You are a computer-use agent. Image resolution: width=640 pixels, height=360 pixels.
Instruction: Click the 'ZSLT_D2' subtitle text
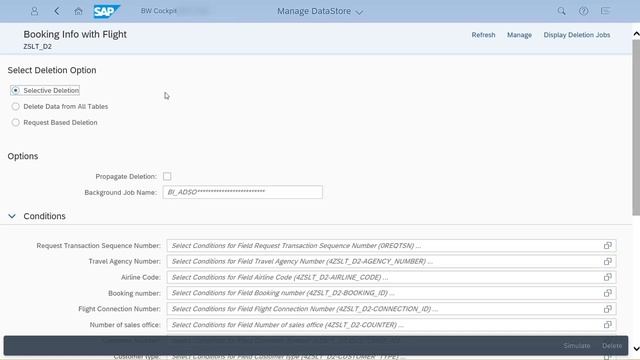click(38, 47)
